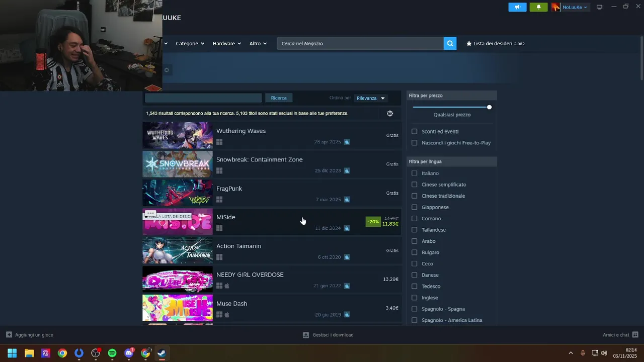The height and width of the screenshot is (362, 644).
Task: Click the price filter slider handle
Action: 489,107
